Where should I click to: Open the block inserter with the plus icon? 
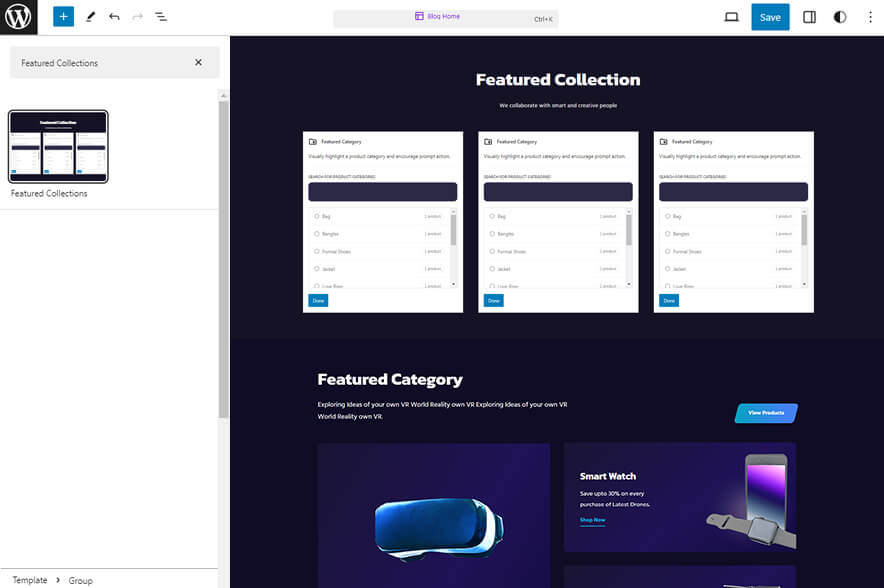(62, 16)
